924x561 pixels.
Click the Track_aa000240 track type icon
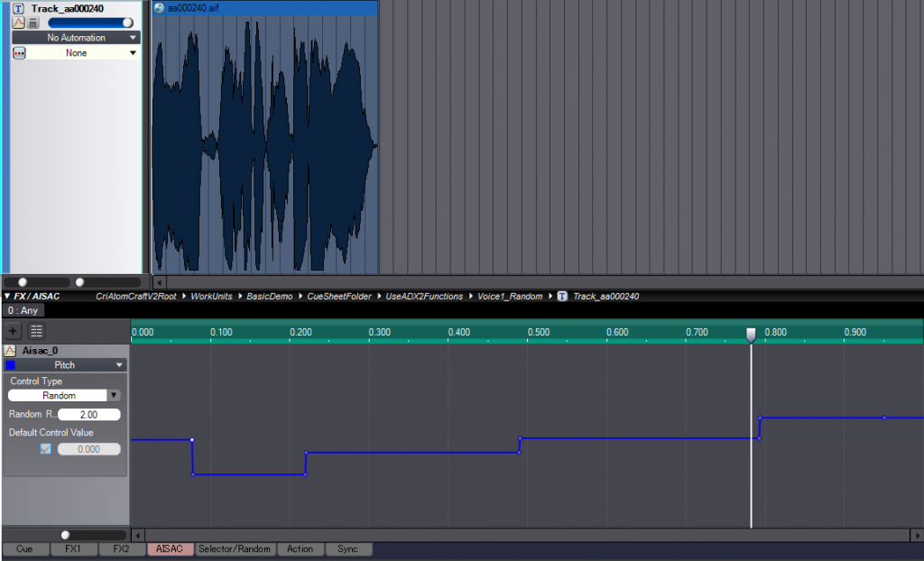tap(18, 8)
